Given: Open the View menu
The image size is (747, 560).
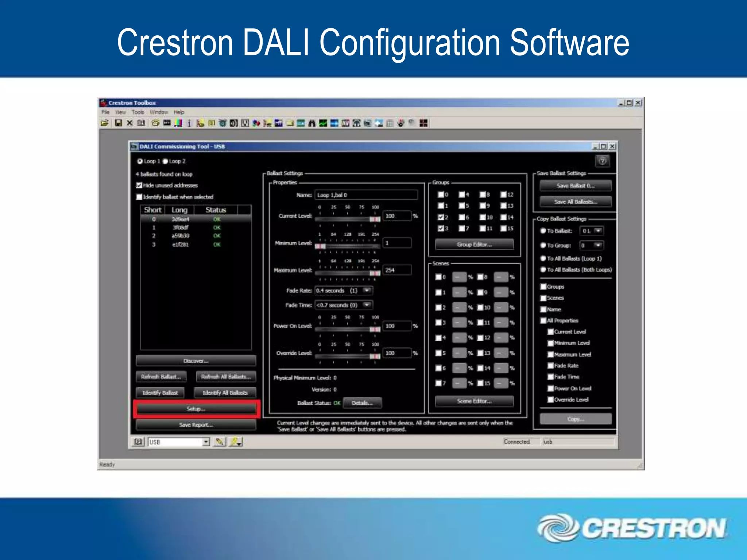Looking at the screenshot, I should pos(120,112).
